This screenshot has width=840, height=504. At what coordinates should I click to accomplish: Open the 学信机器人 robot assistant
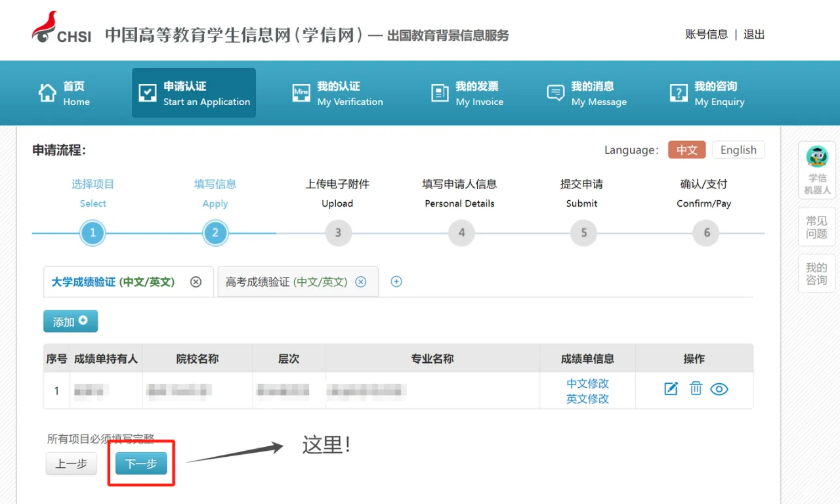point(817,170)
